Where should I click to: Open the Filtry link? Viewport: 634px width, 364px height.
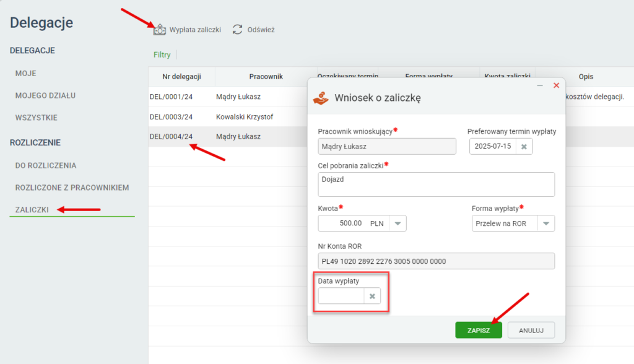(162, 54)
